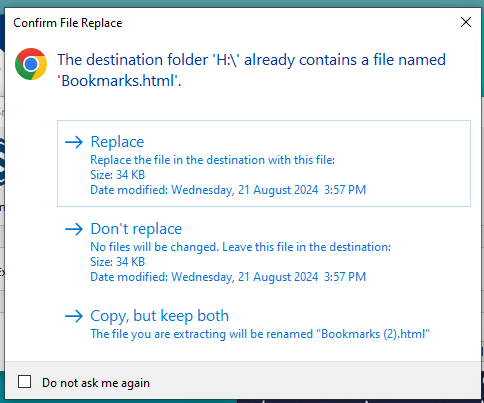Select the Copy, but keep both heading
The height and width of the screenshot is (403, 484).
pyautogui.click(x=160, y=316)
